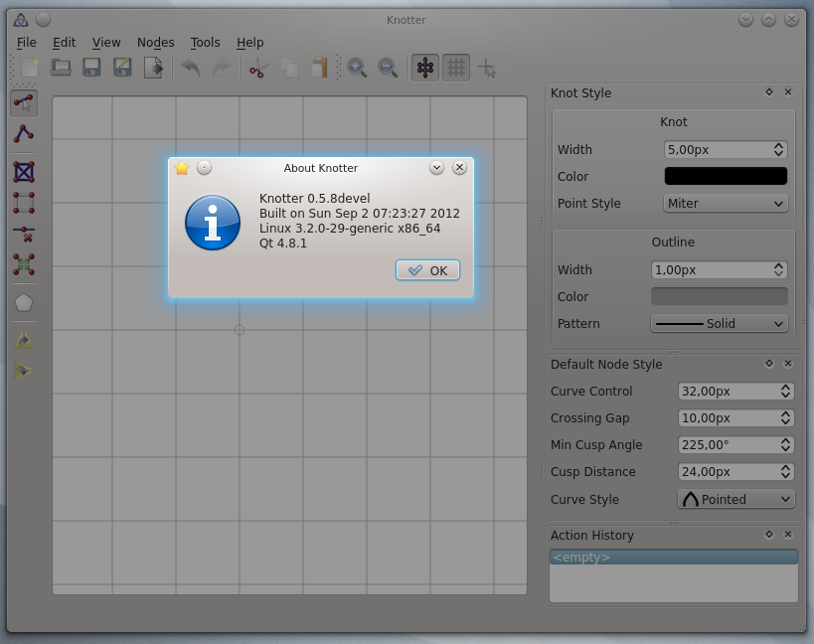
Task: Open the Tools menu
Action: point(205,43)
